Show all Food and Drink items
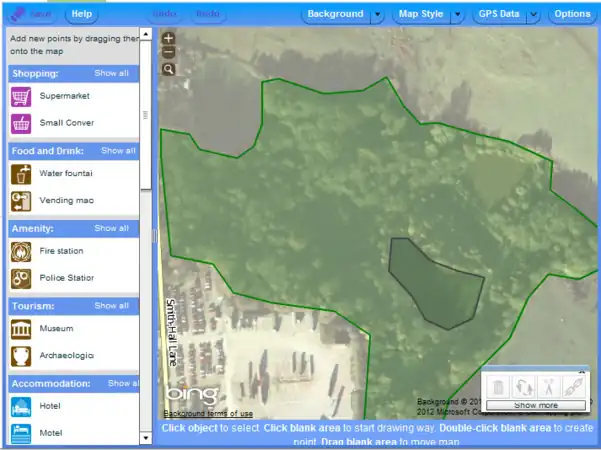Screen dimensions: 601x450 pyautogui.click(x=118, y=151)
